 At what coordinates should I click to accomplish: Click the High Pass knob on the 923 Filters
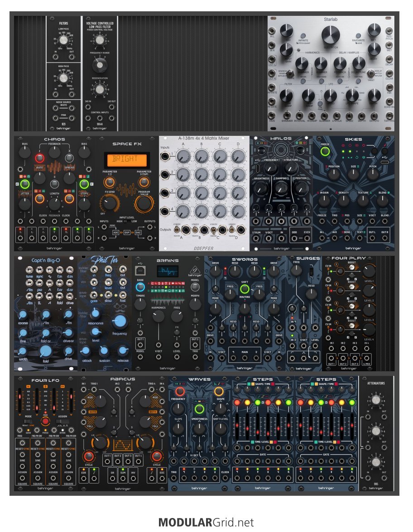point(63,78)
